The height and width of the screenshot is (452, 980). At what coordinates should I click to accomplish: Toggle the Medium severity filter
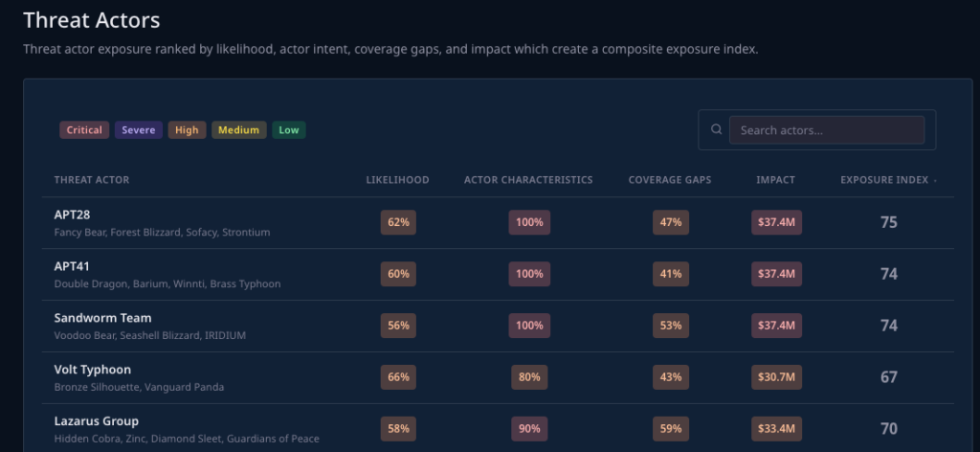coord(238,130)
